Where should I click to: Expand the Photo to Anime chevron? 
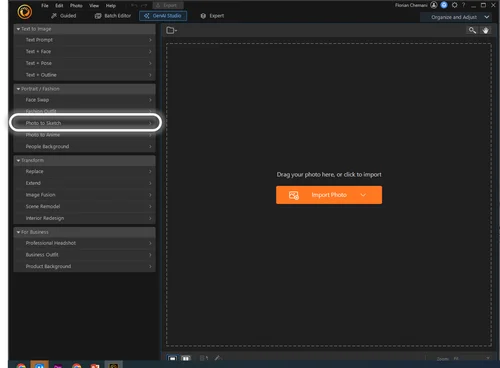[150, 135]
